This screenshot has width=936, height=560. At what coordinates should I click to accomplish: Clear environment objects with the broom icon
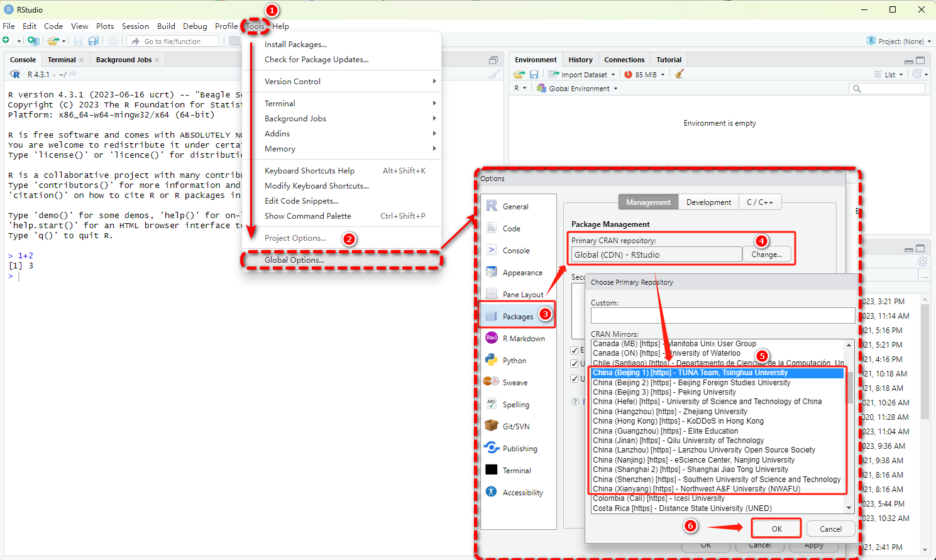pos(679,74)
